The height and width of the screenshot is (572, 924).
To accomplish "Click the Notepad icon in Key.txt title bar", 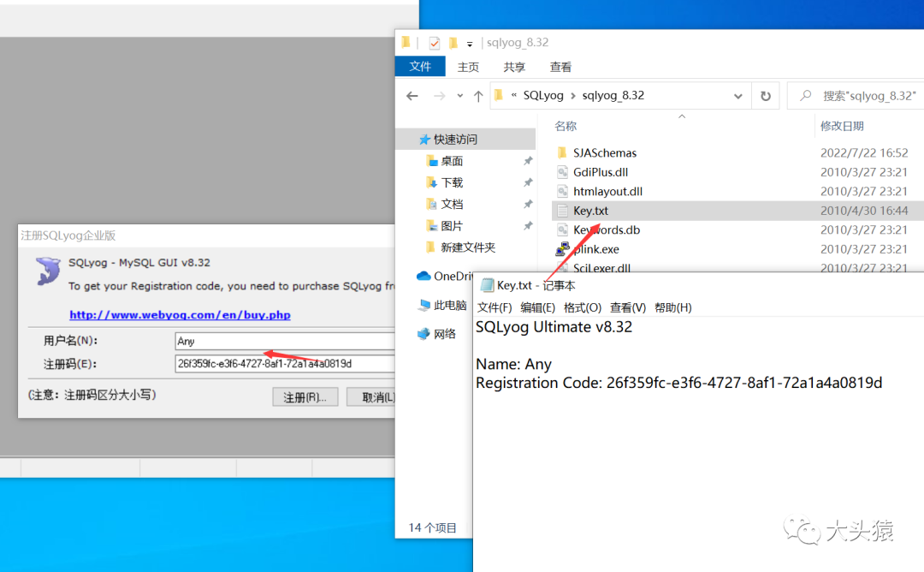I will point(487,285).
